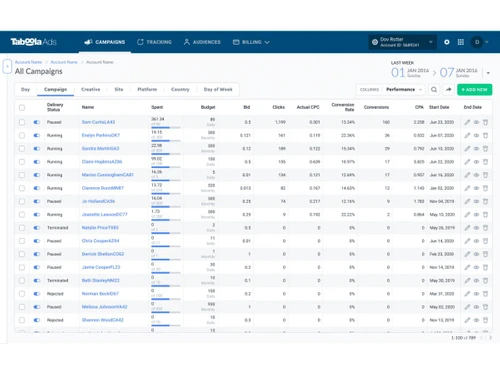Open the Jeanette Lawson campaign link
The width and height of the screenshot is (500, 375).
tap(105, 215)
